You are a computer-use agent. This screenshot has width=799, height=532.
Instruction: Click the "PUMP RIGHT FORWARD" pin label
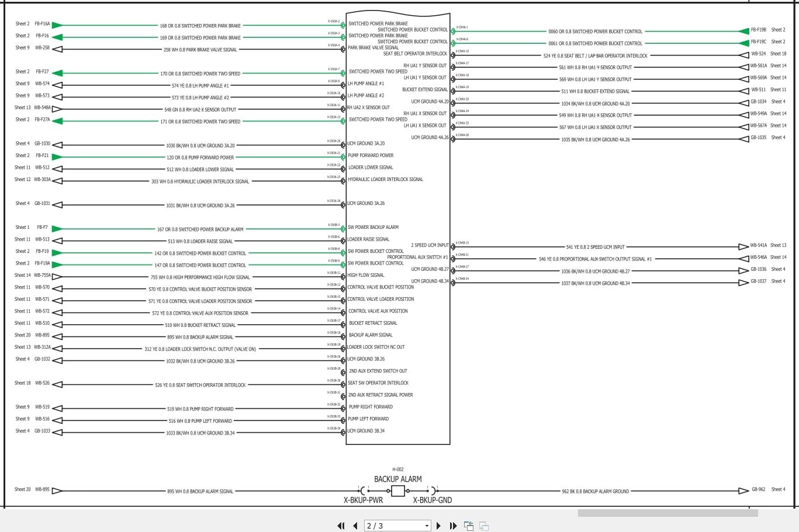click(371, 407)
